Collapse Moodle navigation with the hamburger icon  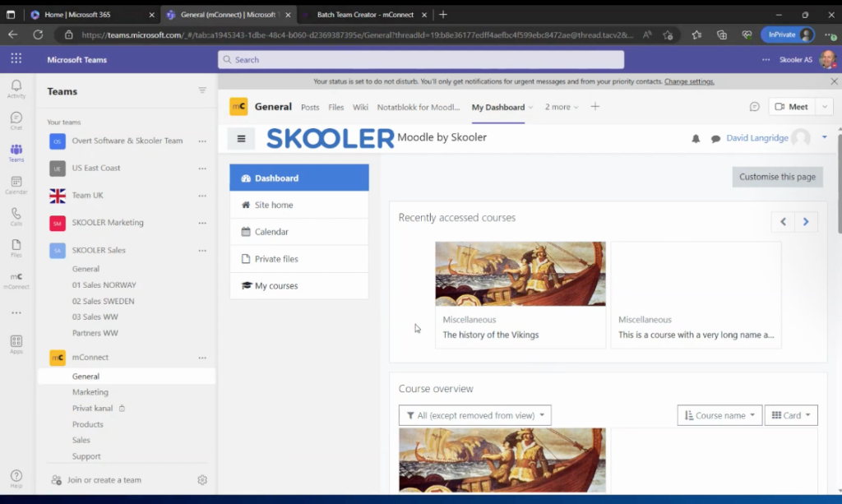tap(242, 138)
